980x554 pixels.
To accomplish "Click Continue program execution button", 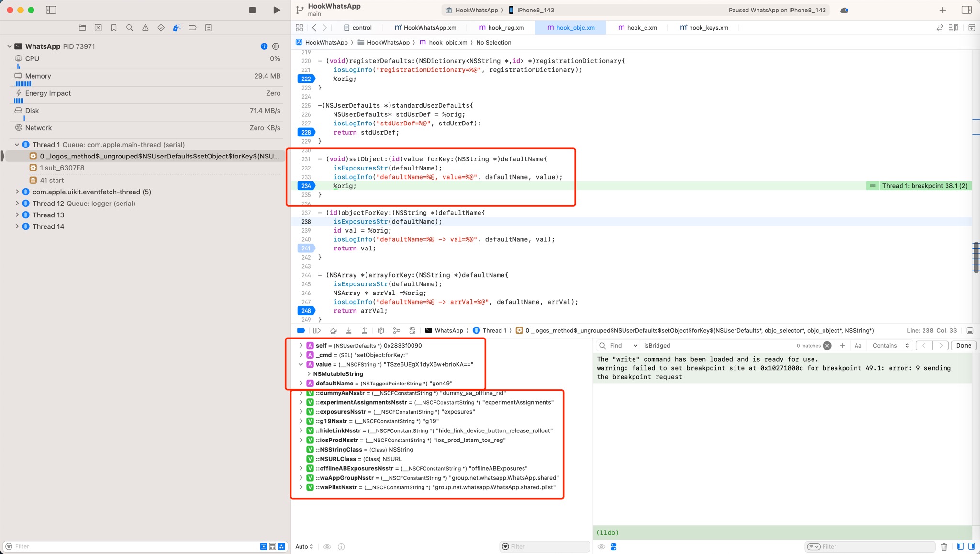I will (317, 331).
